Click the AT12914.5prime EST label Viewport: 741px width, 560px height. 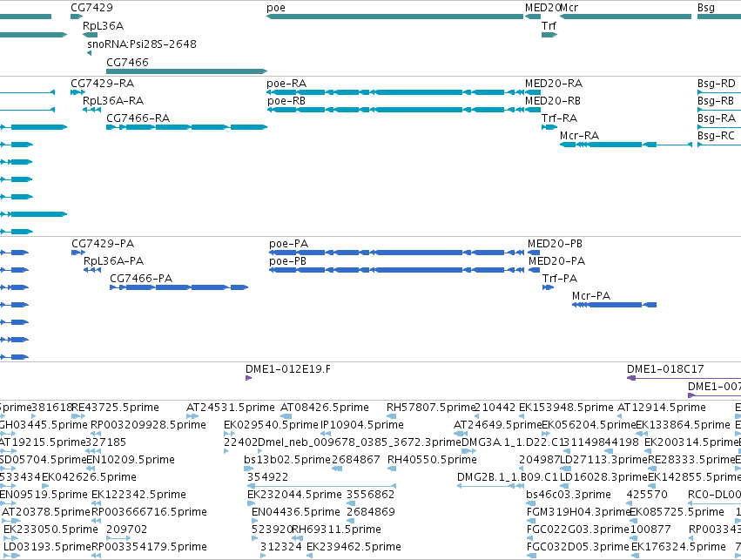click(x=662, y=408)
